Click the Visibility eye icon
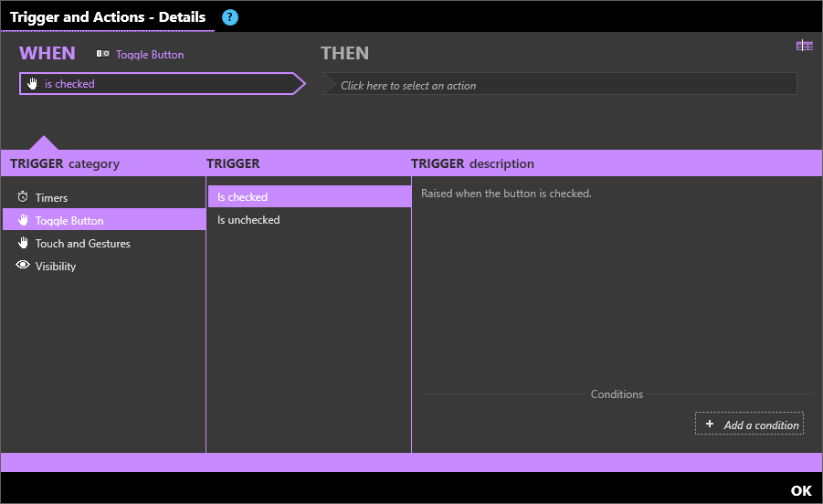 [23, 265]
